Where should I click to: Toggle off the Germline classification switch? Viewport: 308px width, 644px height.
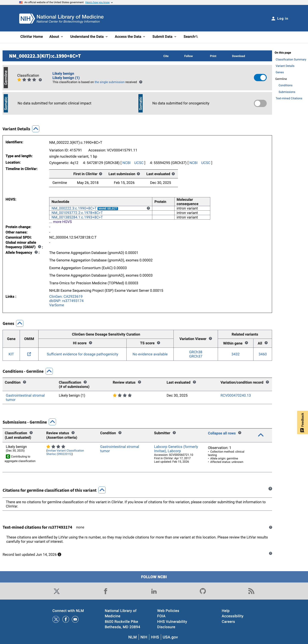click(x=260, y=78)
